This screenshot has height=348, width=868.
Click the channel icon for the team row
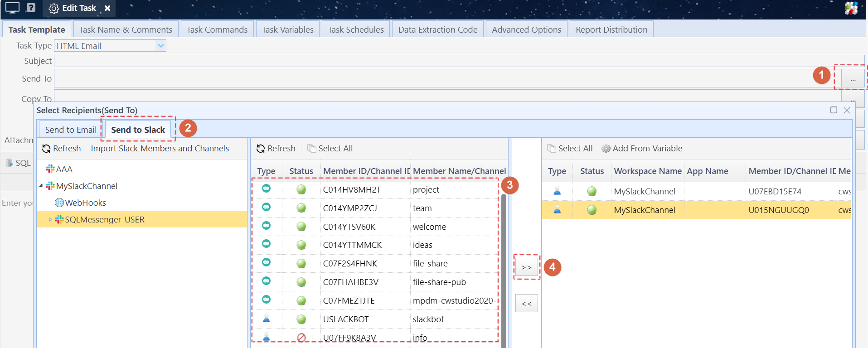tap(266, 207)
